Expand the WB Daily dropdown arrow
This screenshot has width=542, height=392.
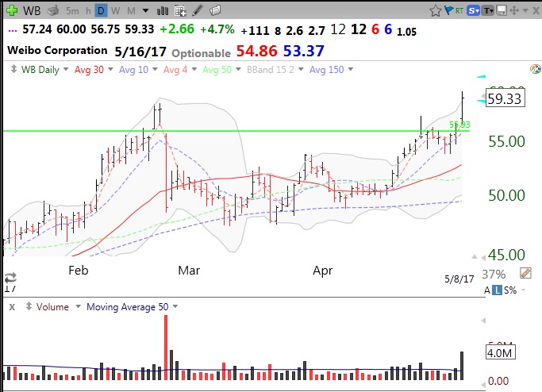click(x=66, y=69)
